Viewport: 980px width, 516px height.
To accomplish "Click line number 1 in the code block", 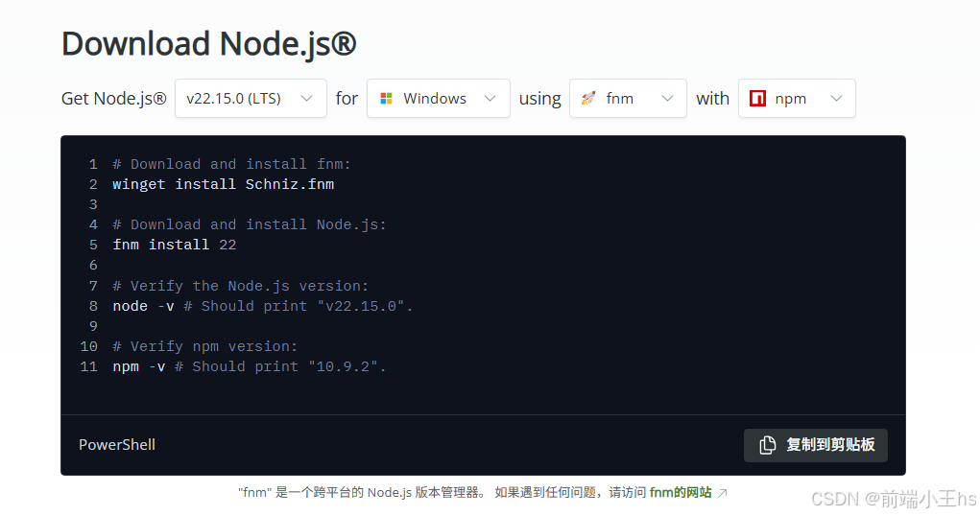I will [x=93, y=164].
